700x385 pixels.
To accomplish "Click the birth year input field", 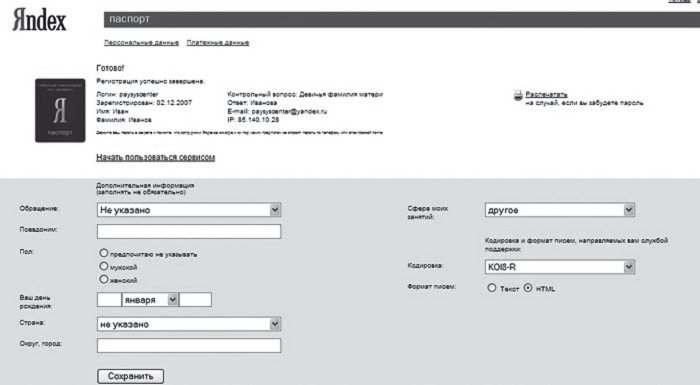I will pyautogui.click(x=196, y=300).
